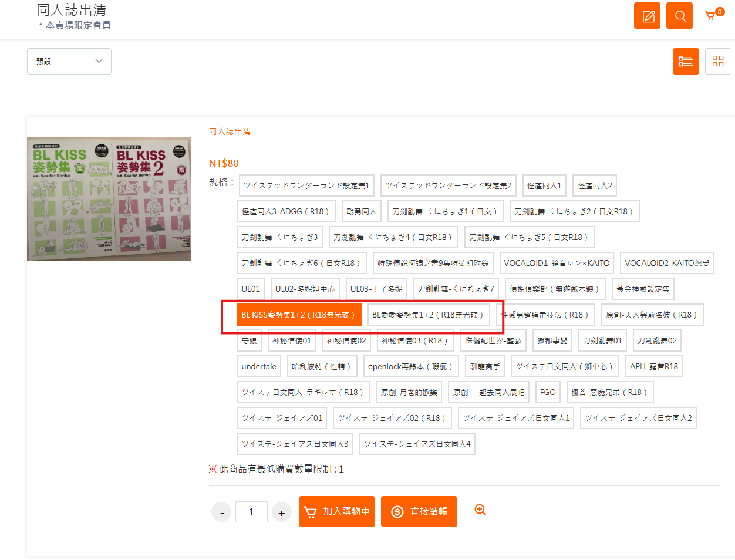Image resolution: width=735 pixels, height=560 pixels.
Task: Select 原創-一起去同人展吧 option
Action: (x=489, y=392)
